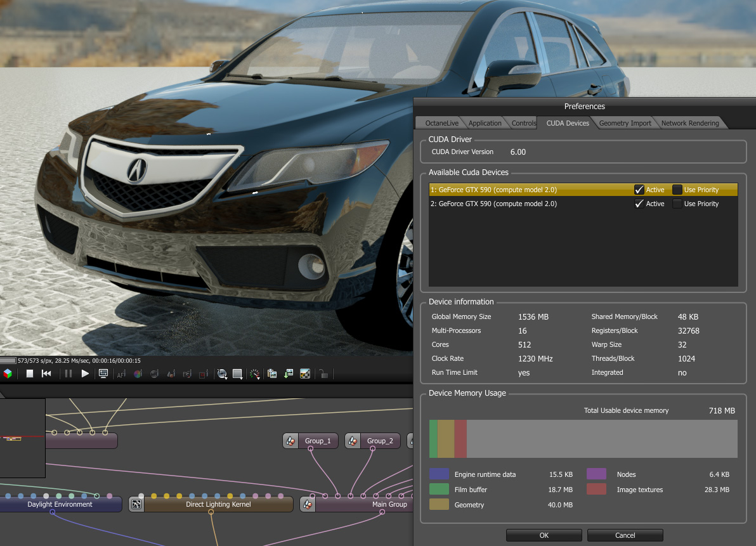The width and height of the screenshot is (756, 546).
Task: Open the clay mode dropdown icon
Action: [x=222, y=374]
